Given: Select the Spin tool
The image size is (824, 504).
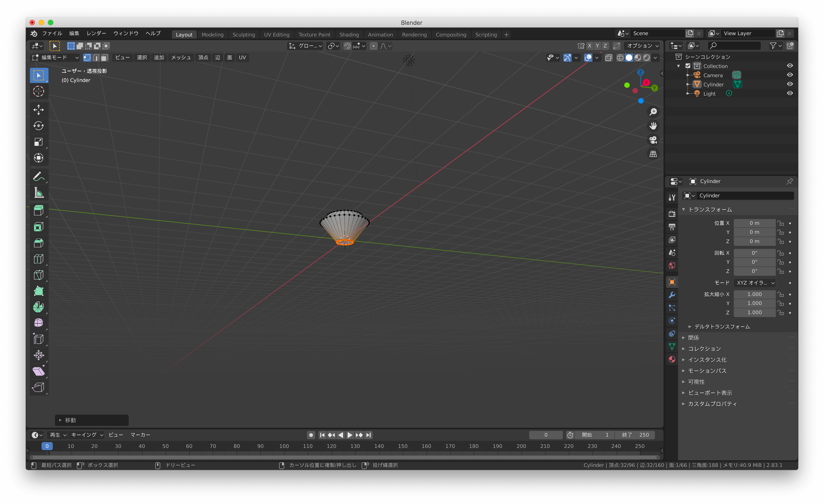Looking at the screenshot, I should pos(38,307).
